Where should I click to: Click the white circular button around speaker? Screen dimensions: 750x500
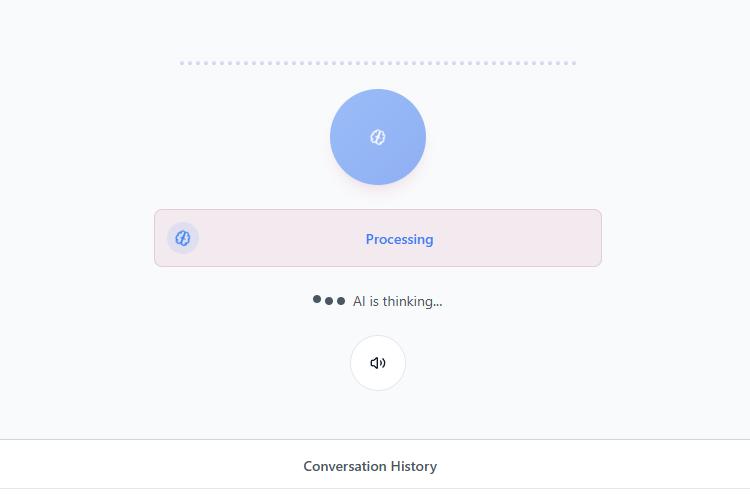[x=378, y=363]
